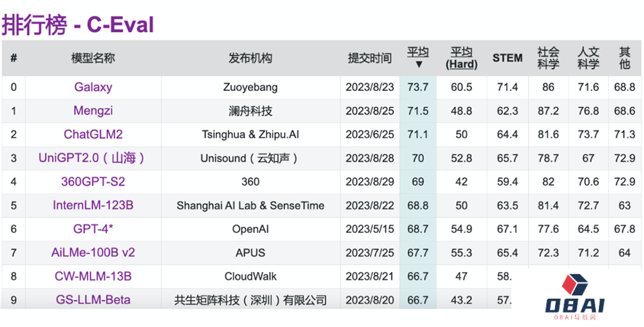Open the AiLMe-100B v2 model link
Screen dimensions: 644x327
(x=93, y=253)
